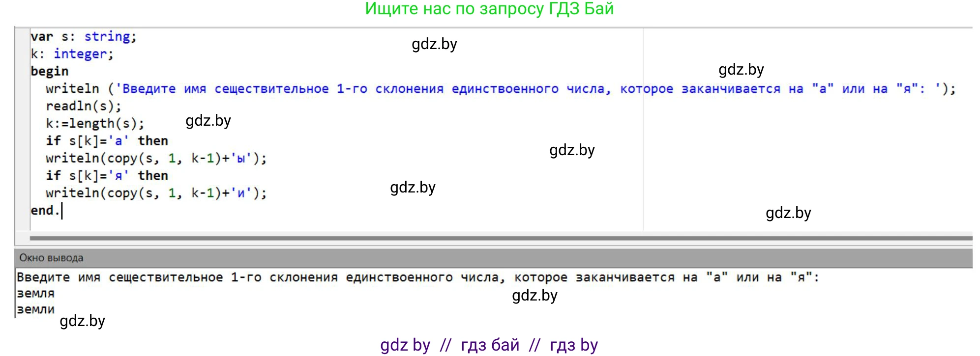Click the 'k:=length(s);' assignment line
Viewport: 980px width, 356px height.
point(95,123)
